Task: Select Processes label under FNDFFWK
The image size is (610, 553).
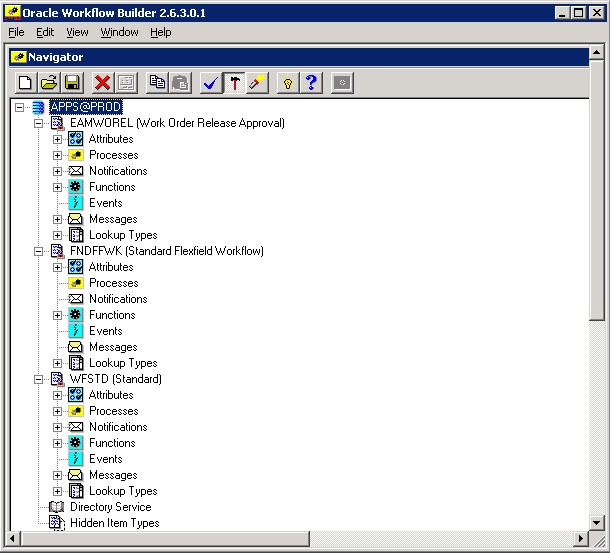Action: click(x=114, y=283)
